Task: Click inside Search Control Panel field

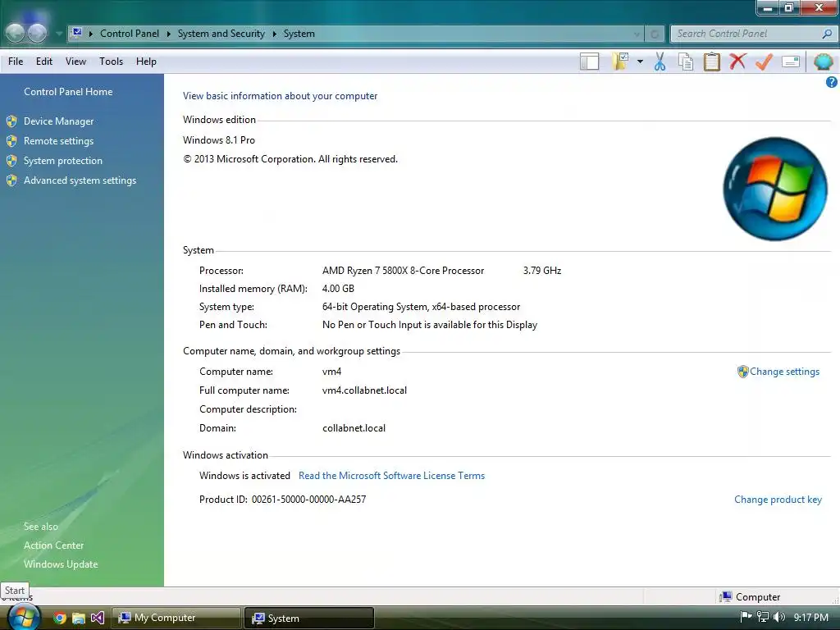Action: [745, 34]
